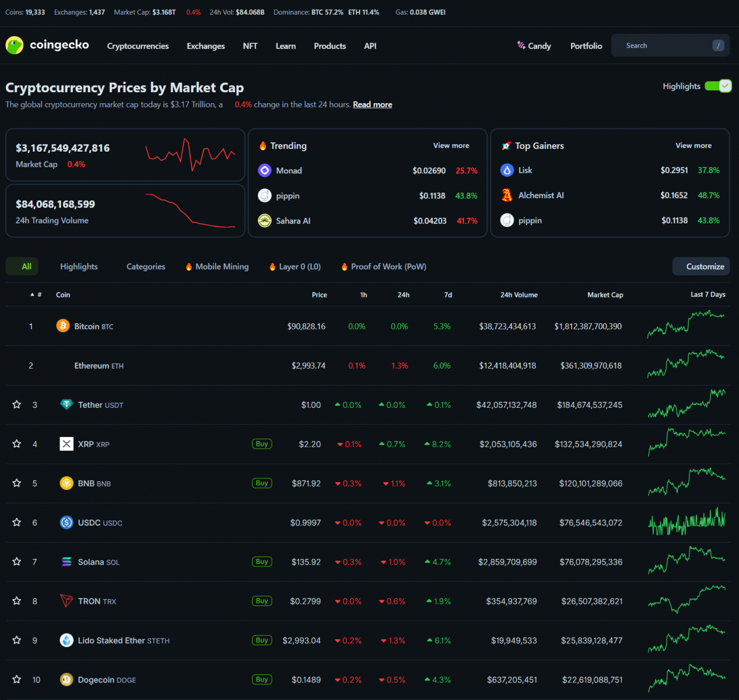The width and height of the screenshot is (739, 700).
Task: Toggle favorite star for BNB
Action: pos(17,483)
